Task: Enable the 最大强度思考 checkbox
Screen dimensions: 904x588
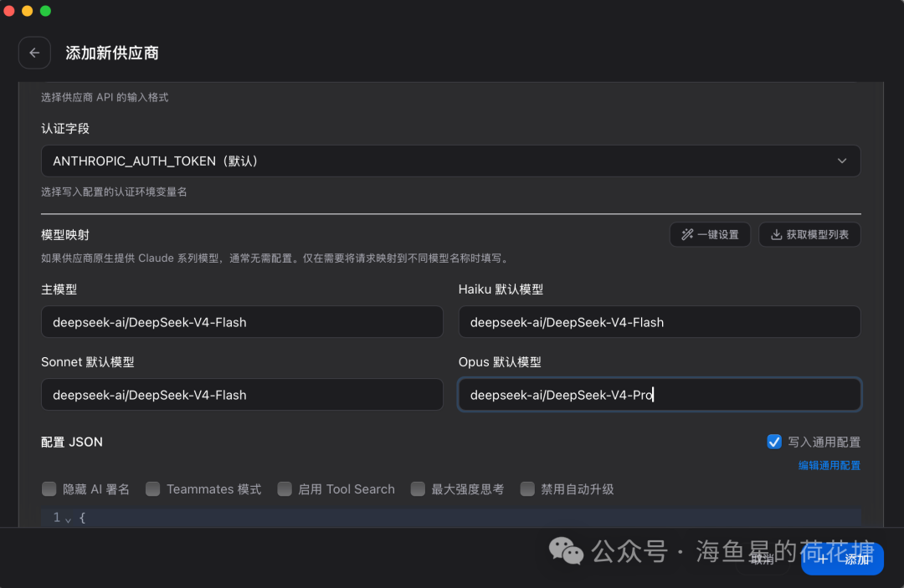Action: click(418, 489)
